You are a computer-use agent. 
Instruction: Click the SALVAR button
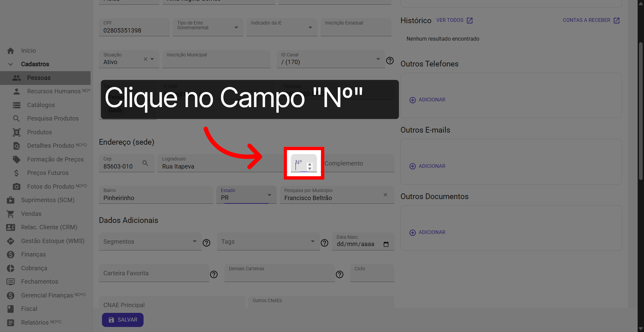tap(122, 320)
